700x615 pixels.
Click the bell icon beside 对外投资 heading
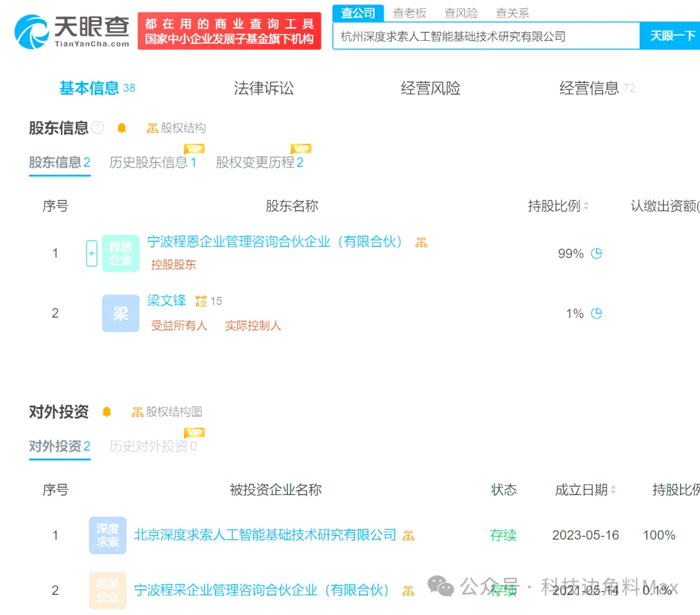point(107,412)
